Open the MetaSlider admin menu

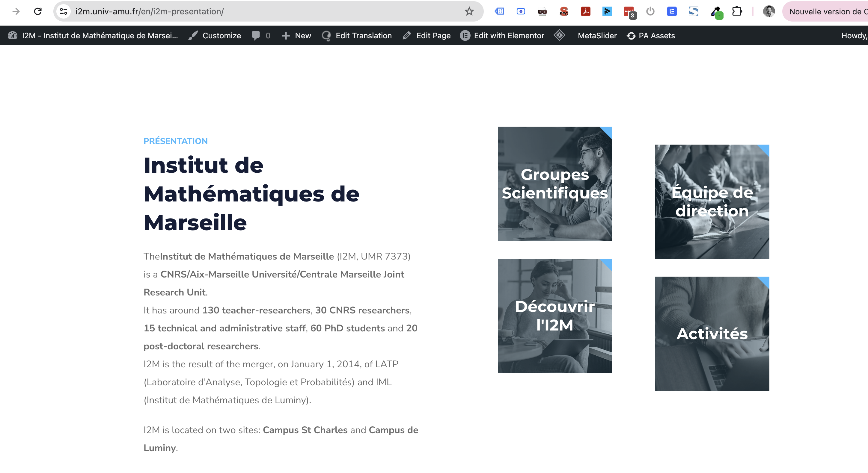[x=597, y=36]
